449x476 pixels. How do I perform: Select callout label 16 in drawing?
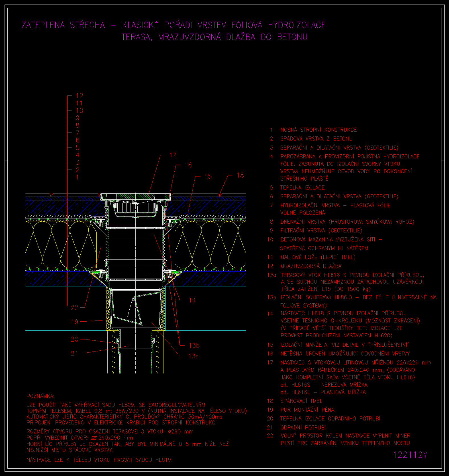pos(188,165)
